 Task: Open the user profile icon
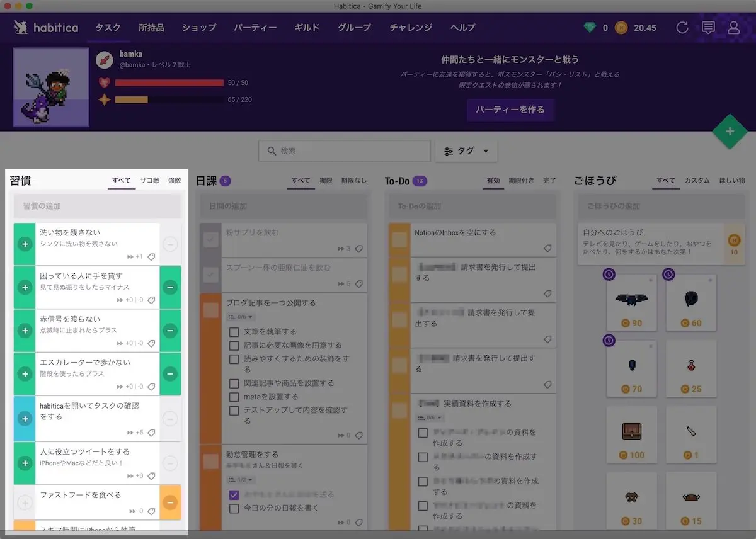click(733, 28)
